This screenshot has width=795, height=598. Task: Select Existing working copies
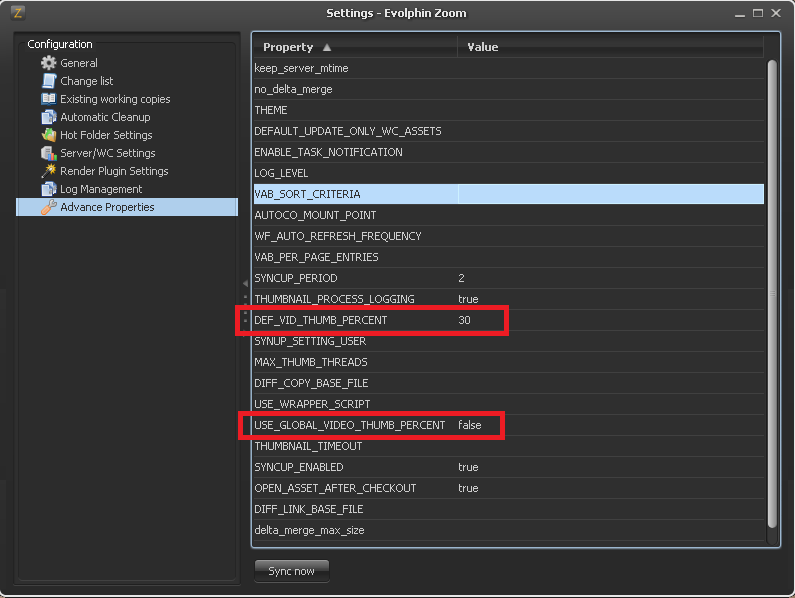(115, 99)
